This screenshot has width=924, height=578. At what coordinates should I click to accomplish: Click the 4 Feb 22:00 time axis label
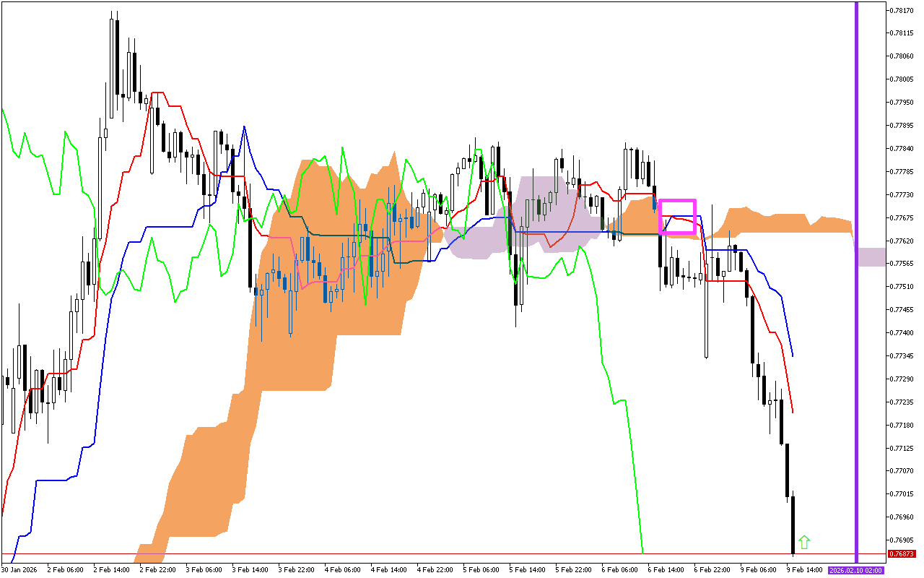(x=435, y=570)
